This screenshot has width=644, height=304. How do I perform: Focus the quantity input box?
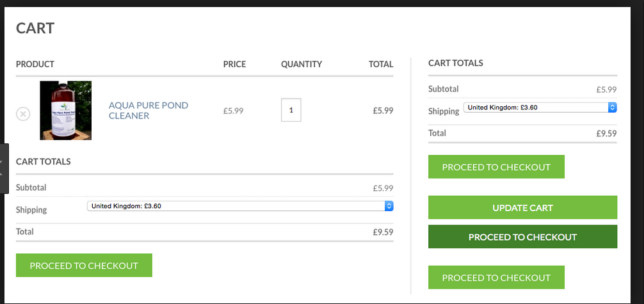pyautogui.click(x=291, y=110)
